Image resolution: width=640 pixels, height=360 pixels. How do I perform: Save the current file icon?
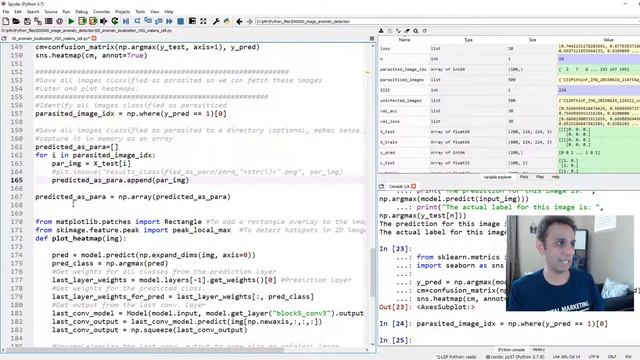(x=27, y=21)
